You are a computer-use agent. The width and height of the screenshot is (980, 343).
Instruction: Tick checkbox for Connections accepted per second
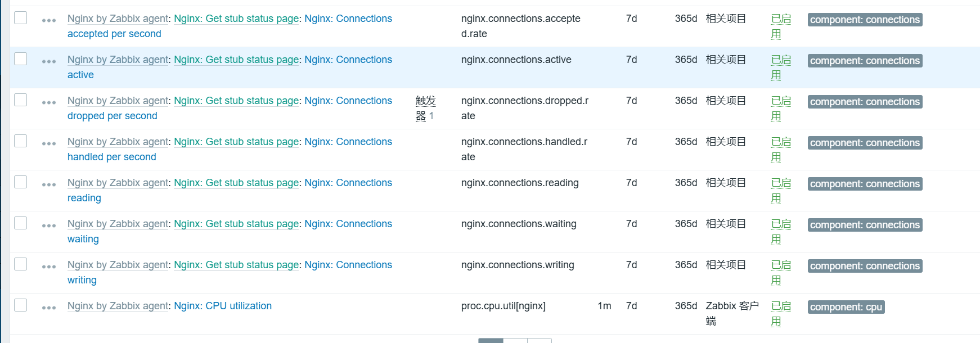pos(21,17)
